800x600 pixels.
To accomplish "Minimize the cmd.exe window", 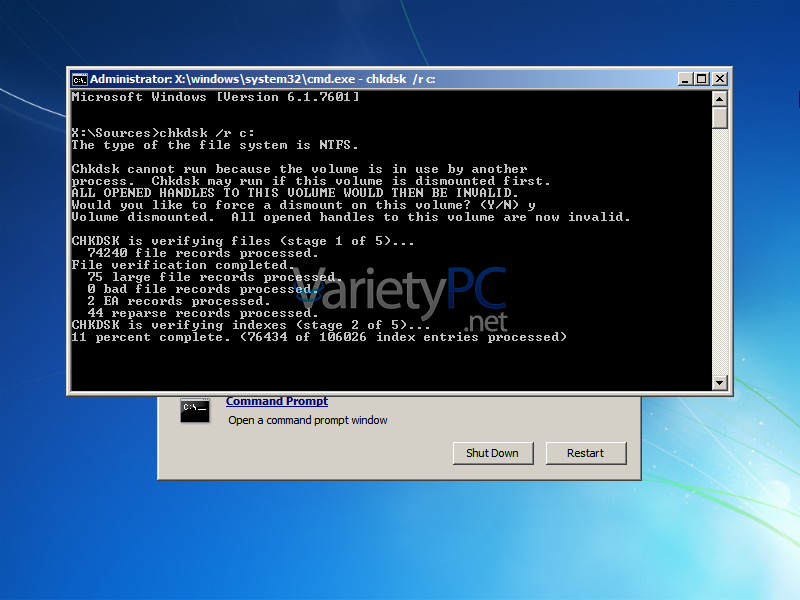I will (x=685, y=79).
